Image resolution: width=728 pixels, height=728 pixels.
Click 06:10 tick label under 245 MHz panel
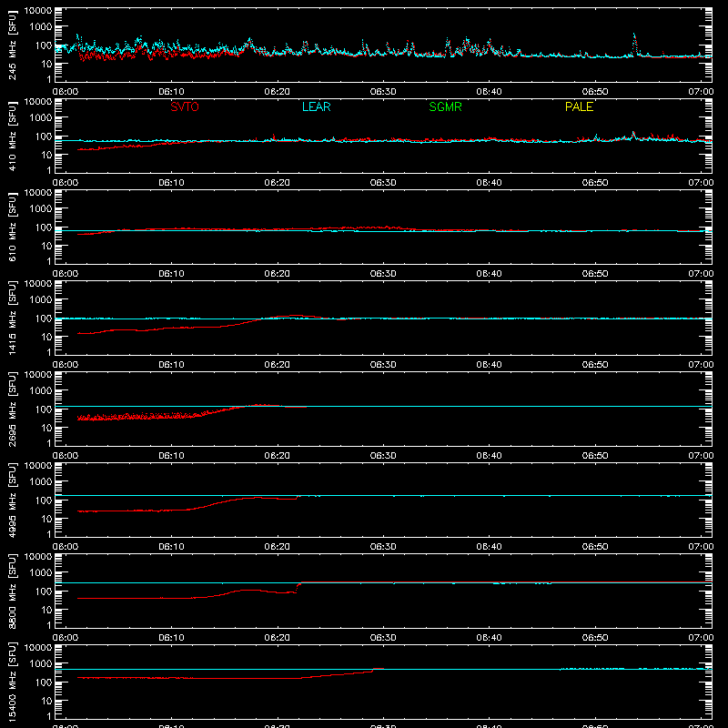pyautogui.click(x=171, y=92)
